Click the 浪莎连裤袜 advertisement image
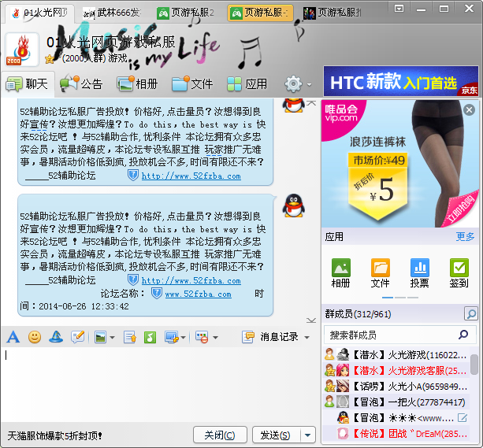Image resolution: width=483 pixels, height=448 pixels. tap(400, 164)
